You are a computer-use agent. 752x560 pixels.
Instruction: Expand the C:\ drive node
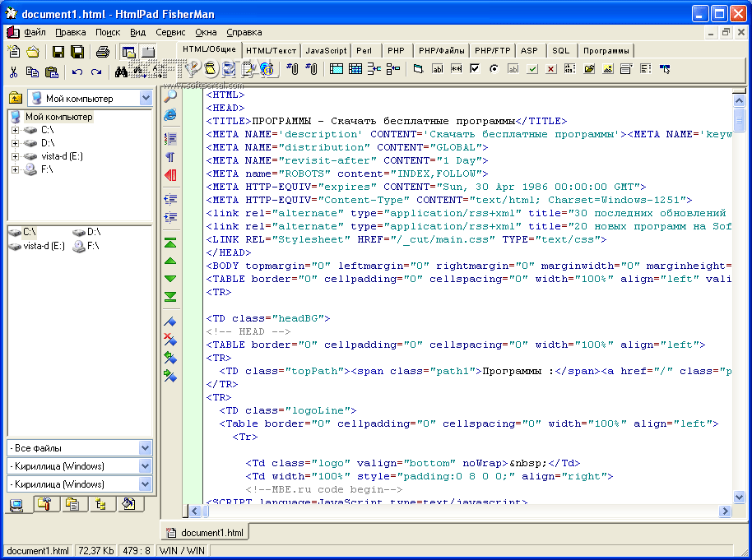point(15,130)
